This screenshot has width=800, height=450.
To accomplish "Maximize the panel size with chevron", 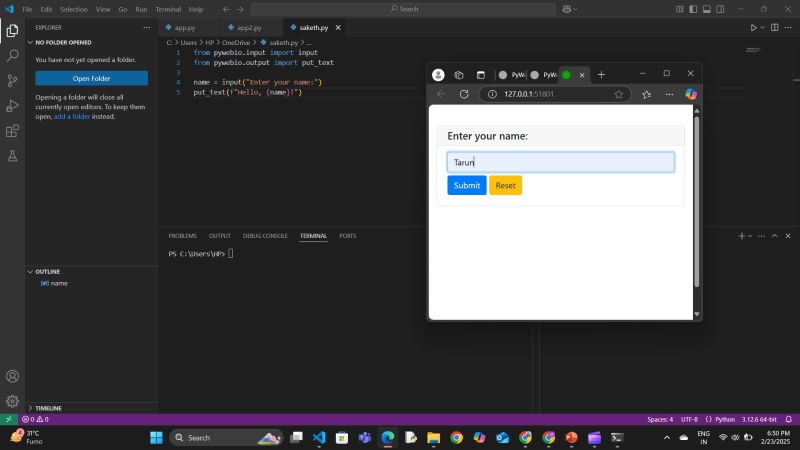I will pyautogui.click(x=774, y=236).
